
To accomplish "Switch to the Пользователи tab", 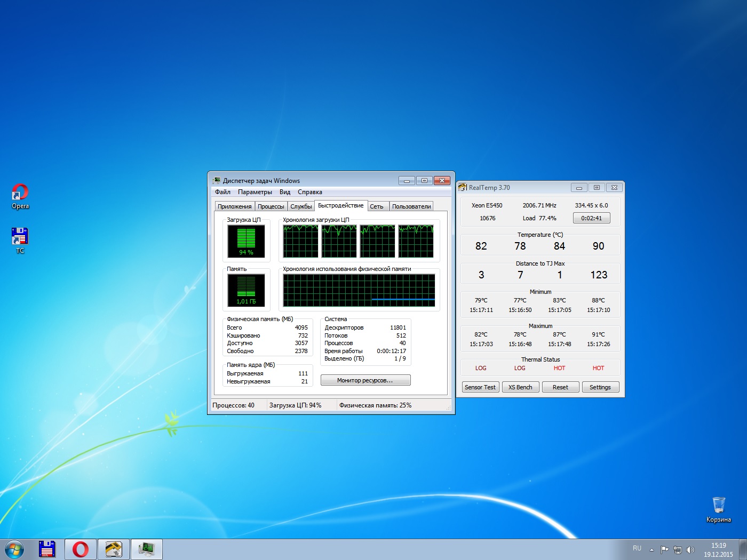I will pyautogui.click(x=411, y=206).
